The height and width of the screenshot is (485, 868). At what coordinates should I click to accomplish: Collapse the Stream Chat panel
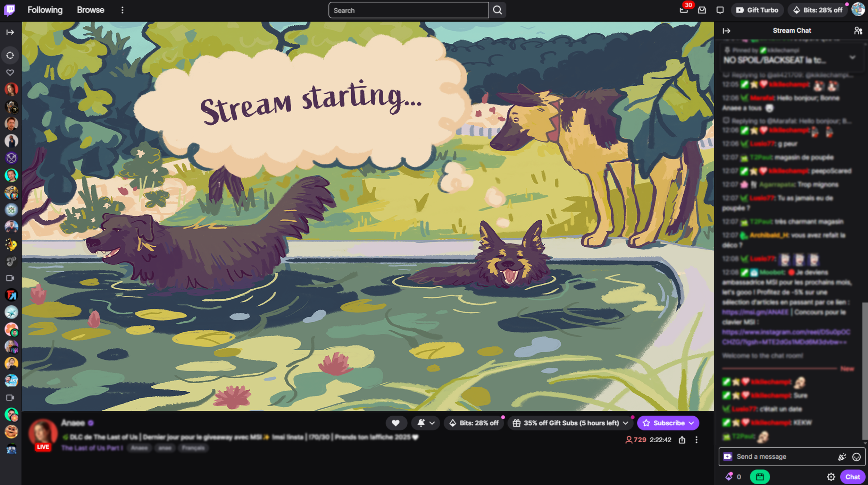727,31
